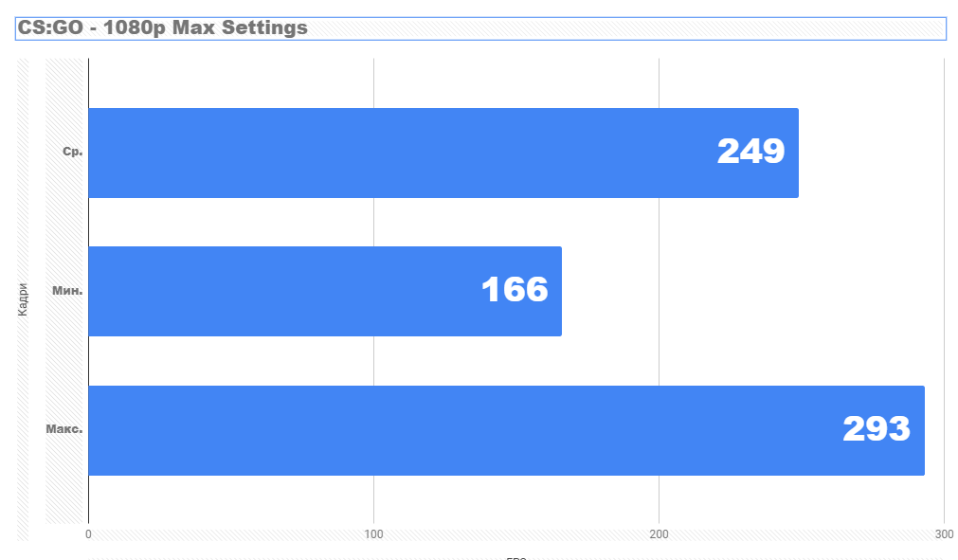The width and height of the screenshot is (958, 560).
Task: Click the blue bar for Мин.
Action: coord(325,291)
